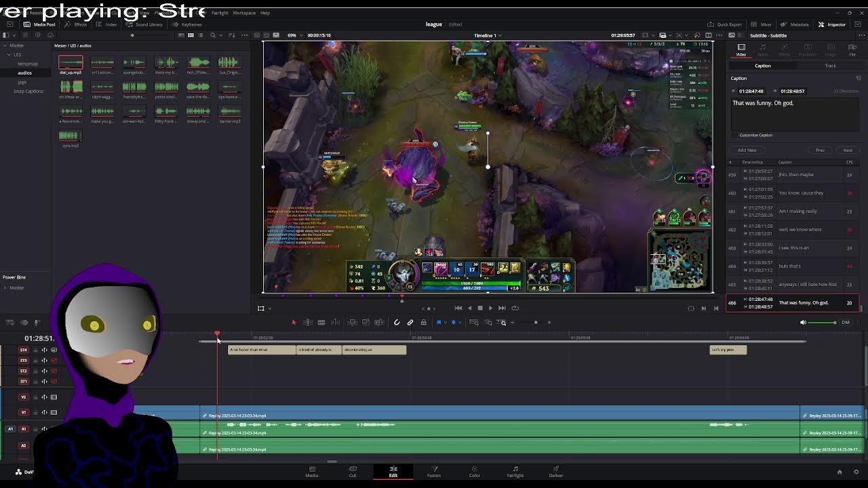
Task: Search the media pool
Action: [212, 35]
